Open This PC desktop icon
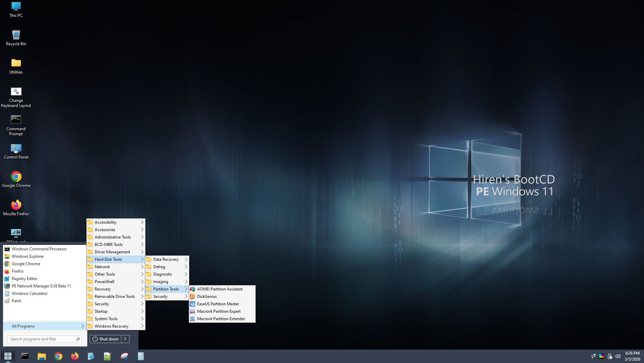Screen dimensions: 644x363 coord(16,9)
